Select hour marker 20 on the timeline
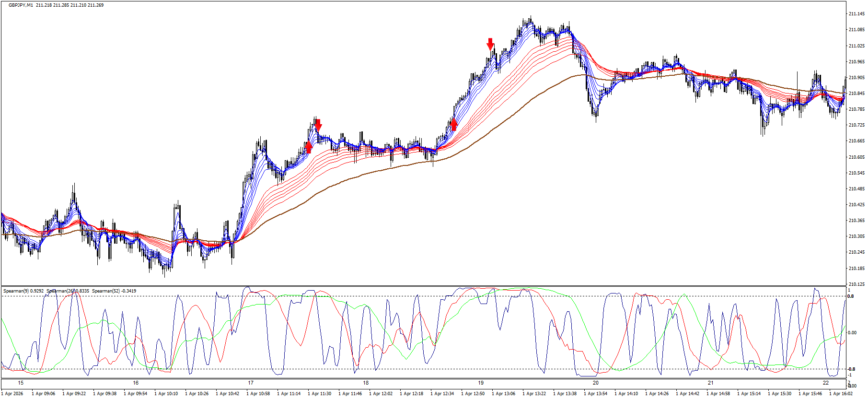Image resolution: width=868 pixels, height=399 pixels. click(596, 383)
